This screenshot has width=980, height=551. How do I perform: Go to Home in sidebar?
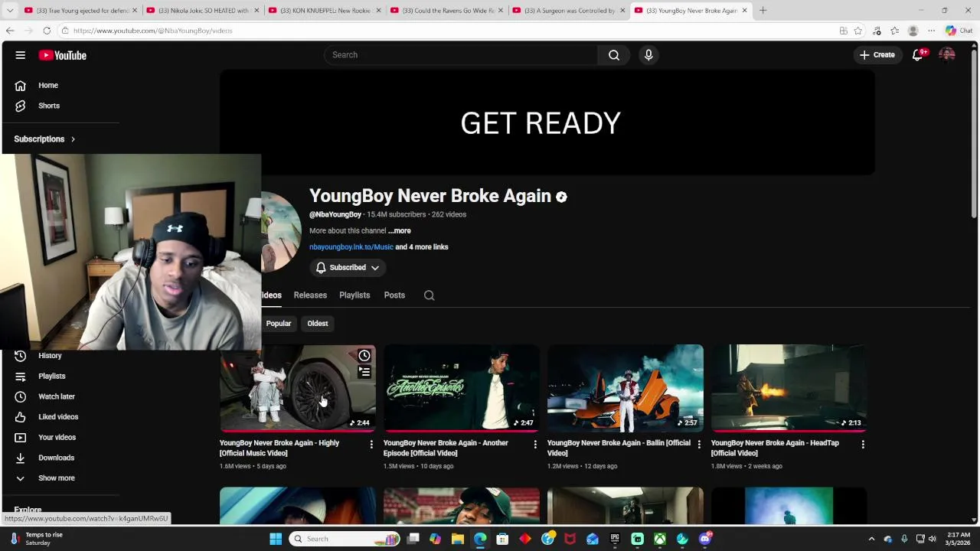(48, 86)
